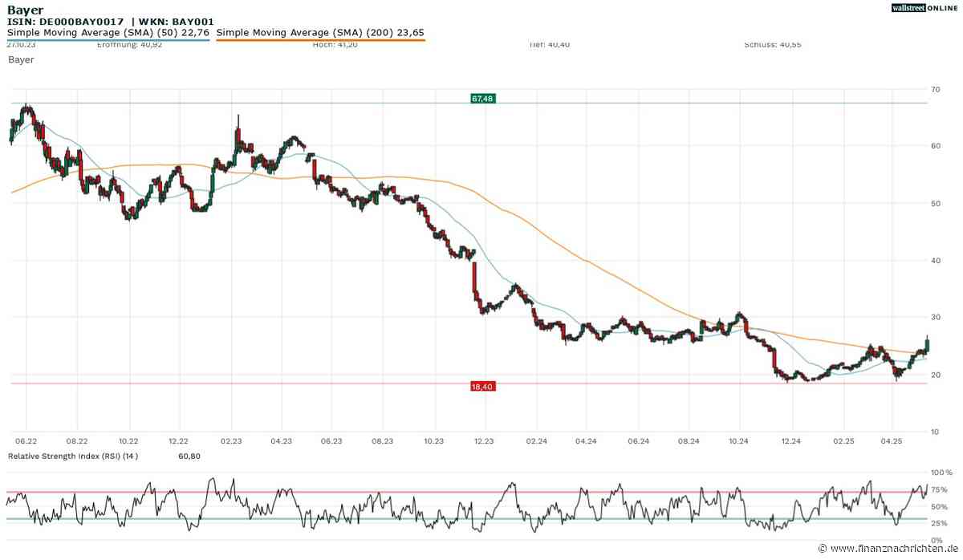The image size is (963, 560).
Task: Click the 10.24 date label on the time axis
Action: click(738, 441)
